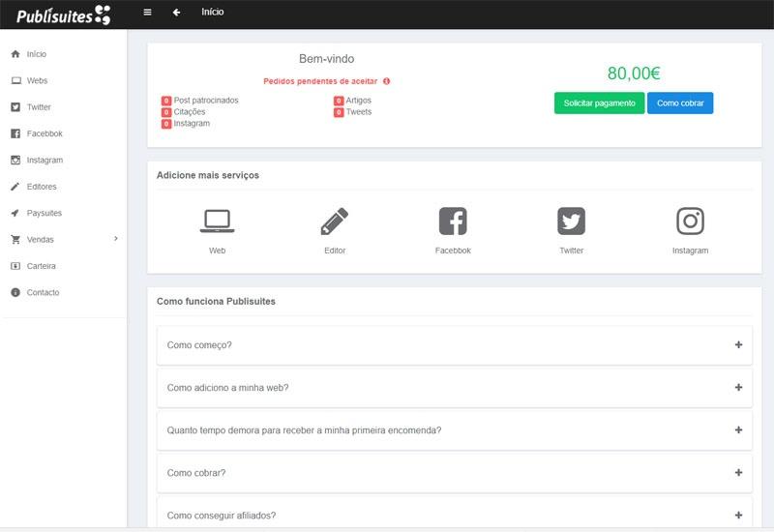Screen dimensions: 774x532
Task: Click the pencil icon beside Editores
Action: pos(15,187)
